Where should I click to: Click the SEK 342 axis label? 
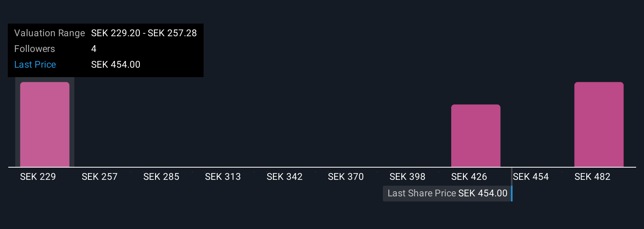tap(285, 177)
